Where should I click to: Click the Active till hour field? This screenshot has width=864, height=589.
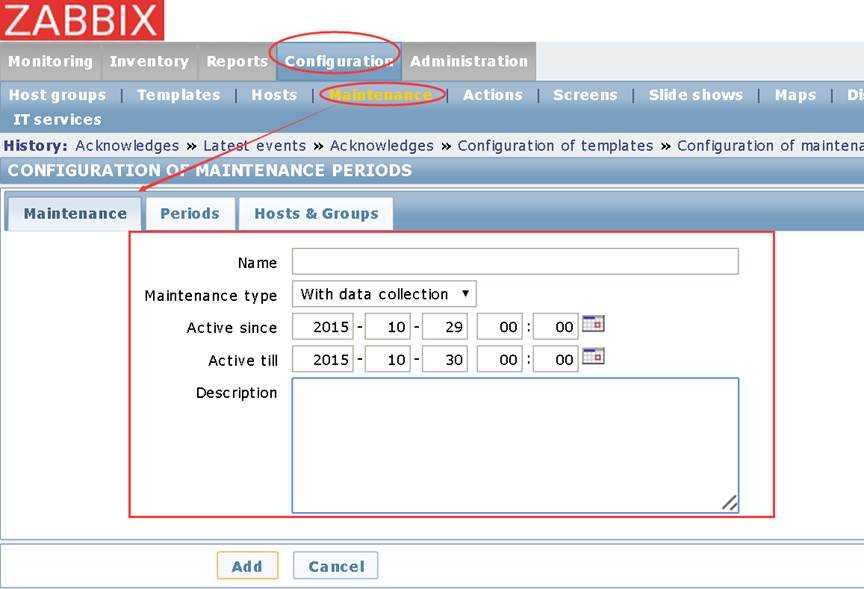[499, 359]
